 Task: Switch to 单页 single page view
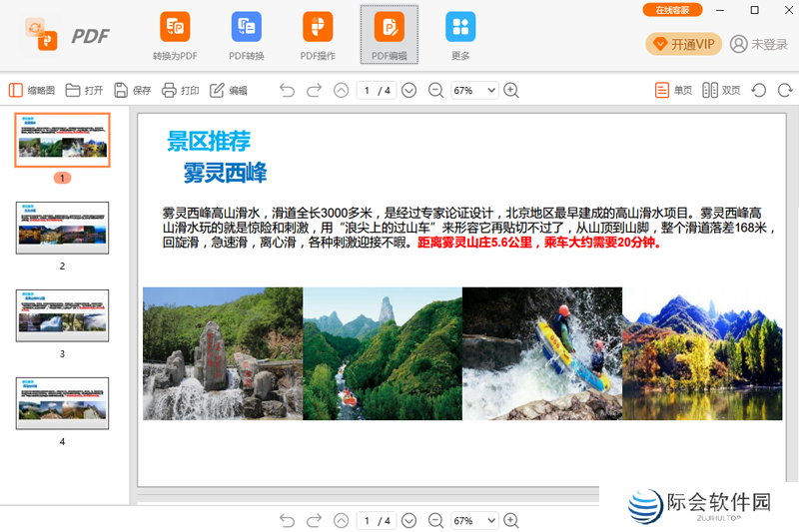(673, 91)
